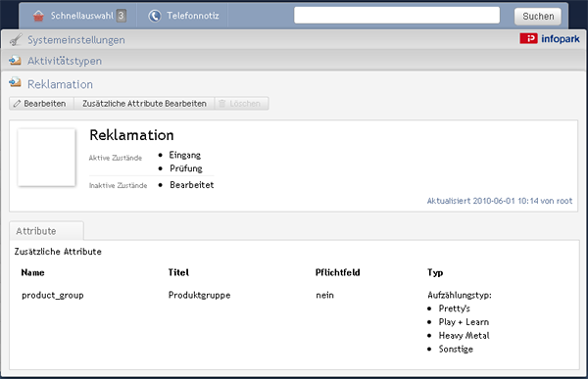
Task: Click the Bearbeiten button
Action: pos(41,104)
